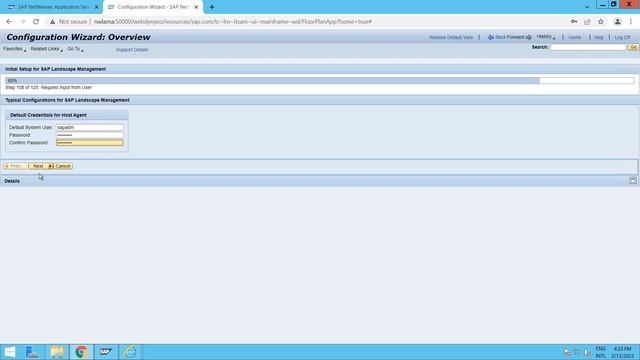Click the ENG language indicator
Screen dimensions: 640x360
pyautogui.click(x=600, y=352)
